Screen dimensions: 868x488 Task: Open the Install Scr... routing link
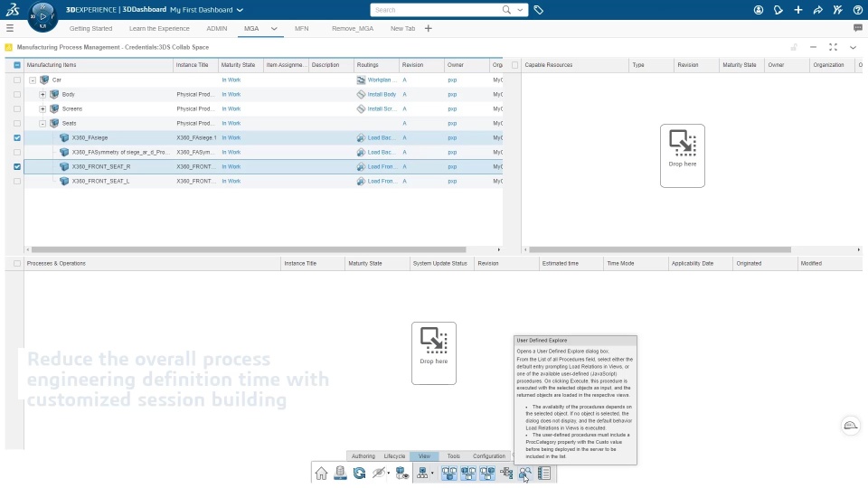click(382, 108)
